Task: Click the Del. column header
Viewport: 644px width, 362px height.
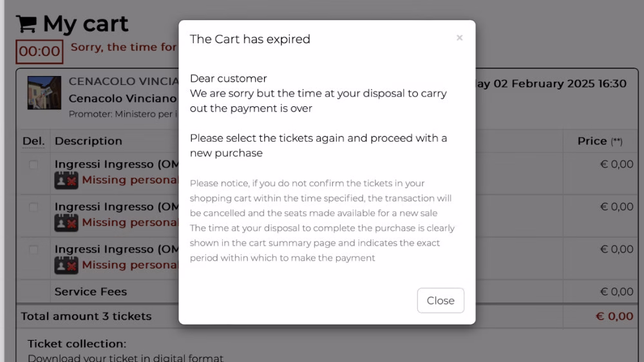Action: [x=33, y=141]
